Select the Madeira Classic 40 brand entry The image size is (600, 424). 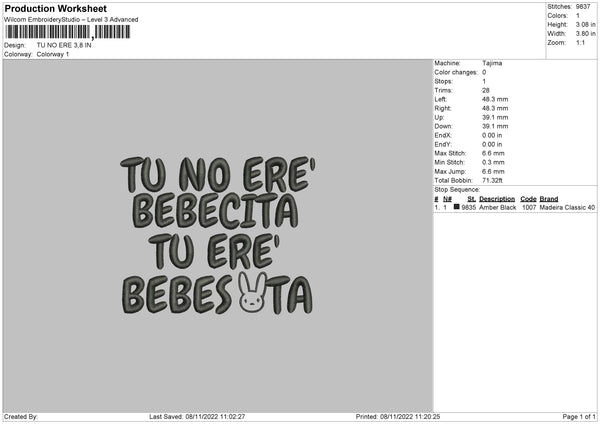tap(567, 208)
